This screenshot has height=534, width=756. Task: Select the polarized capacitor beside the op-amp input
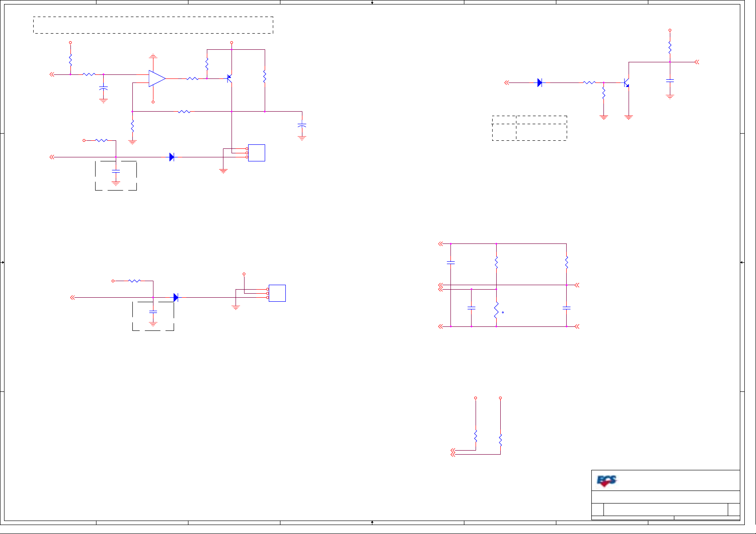coord(104,89)
